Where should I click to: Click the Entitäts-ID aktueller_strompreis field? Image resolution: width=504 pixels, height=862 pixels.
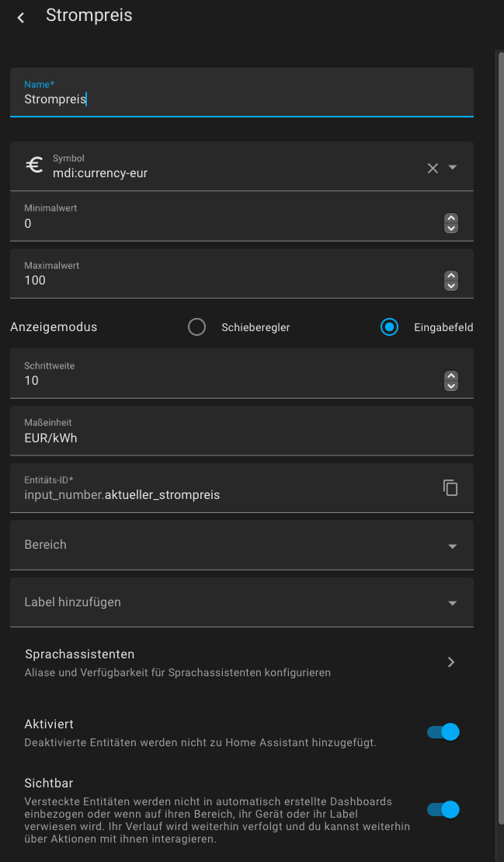pyautogui.click(x=225, y=488)
